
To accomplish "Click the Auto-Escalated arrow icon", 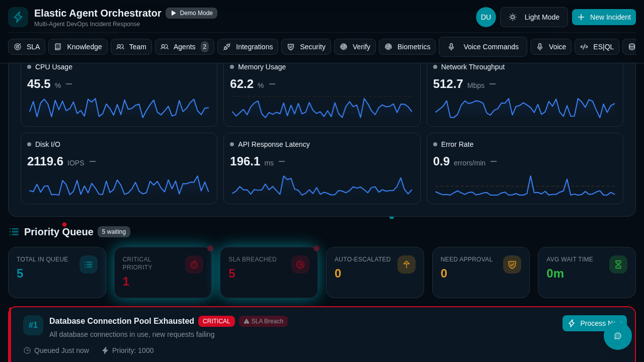I will (x=407, y=264).
